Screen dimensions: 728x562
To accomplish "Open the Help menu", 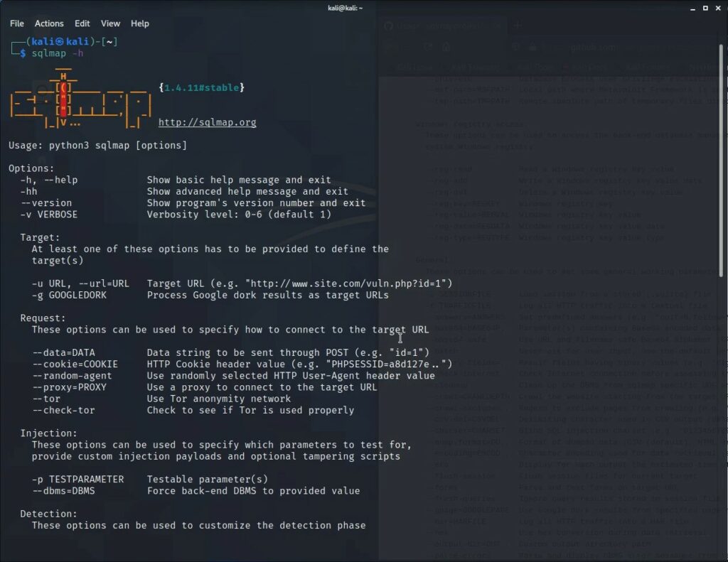I will pos(140,23).
